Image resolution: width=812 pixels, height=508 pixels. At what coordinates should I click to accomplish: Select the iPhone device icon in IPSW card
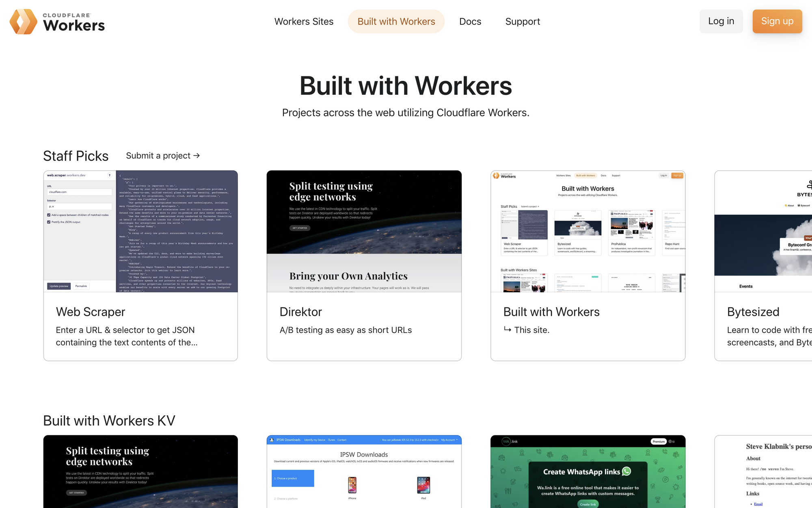[x=352, y=485]
